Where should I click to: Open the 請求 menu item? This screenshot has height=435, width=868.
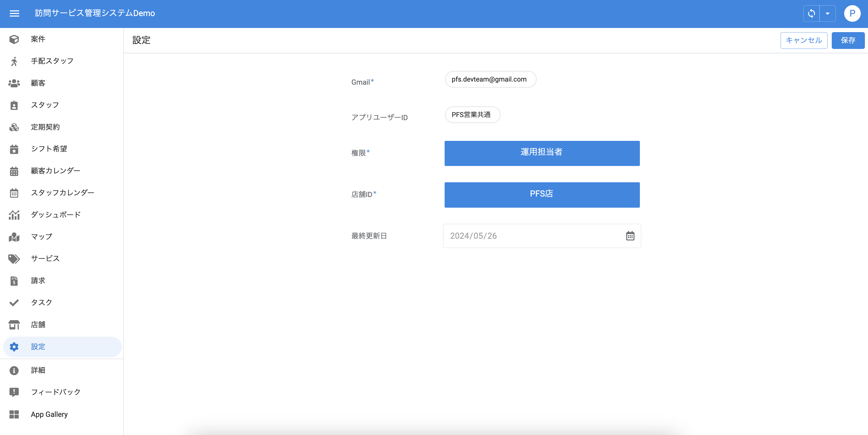click(x=62, y=281)
